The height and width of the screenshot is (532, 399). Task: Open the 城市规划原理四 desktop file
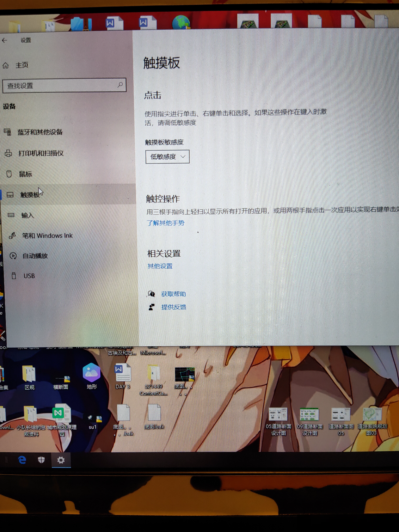[62, 420]
